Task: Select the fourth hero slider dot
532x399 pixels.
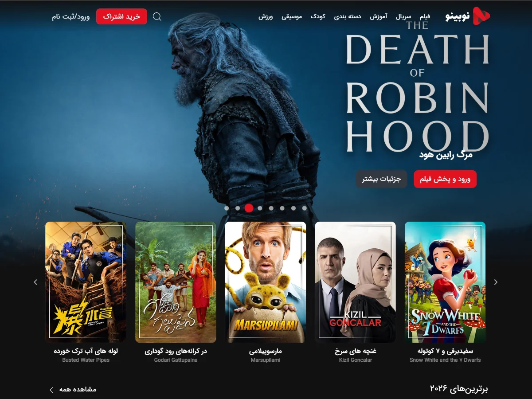Action: tap(260, 208)
